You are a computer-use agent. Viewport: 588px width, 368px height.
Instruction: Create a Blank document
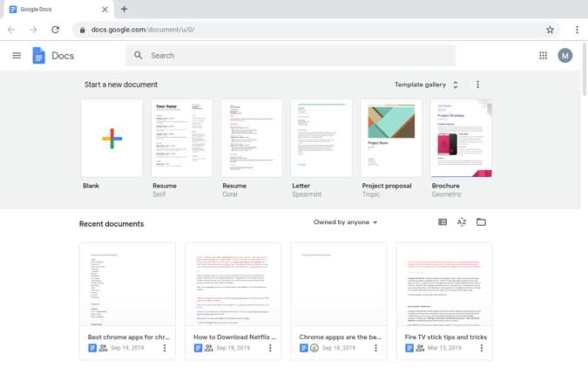pos(112,138)
